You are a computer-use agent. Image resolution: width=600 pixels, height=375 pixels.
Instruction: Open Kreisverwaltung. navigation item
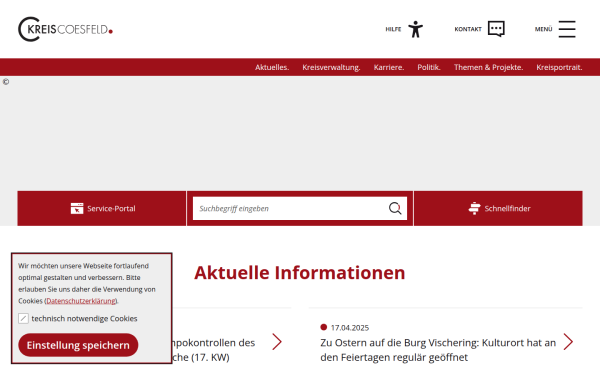[x=331, y=67]
